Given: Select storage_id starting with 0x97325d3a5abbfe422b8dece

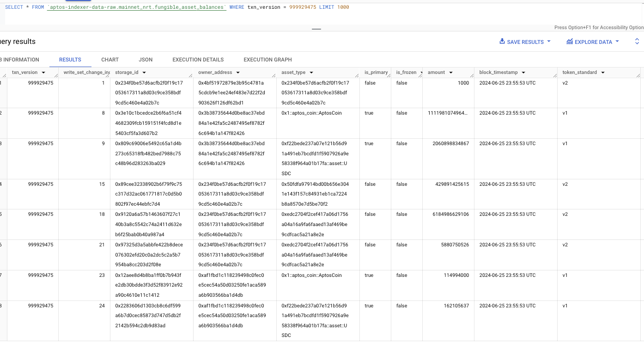Looking at the screenshot, I should pyautogui.click(x=149, y=255).
